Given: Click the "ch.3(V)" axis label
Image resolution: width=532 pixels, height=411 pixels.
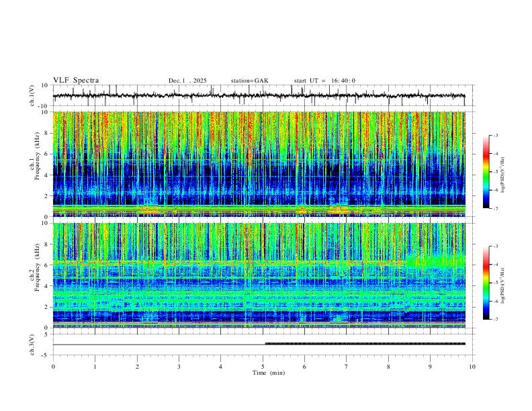Looking at the screenshot, I should click(x=32, y=345).
